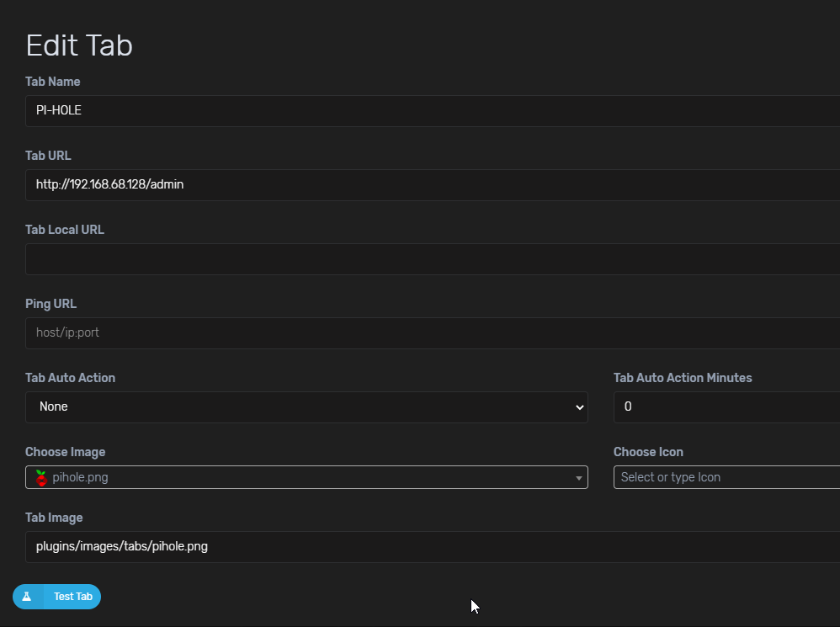
Task: Open the Choose Icon select box
Action: (726, 477)
